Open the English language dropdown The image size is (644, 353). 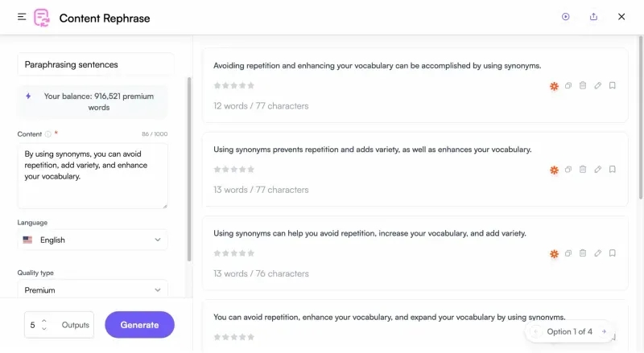pos(93,240)
